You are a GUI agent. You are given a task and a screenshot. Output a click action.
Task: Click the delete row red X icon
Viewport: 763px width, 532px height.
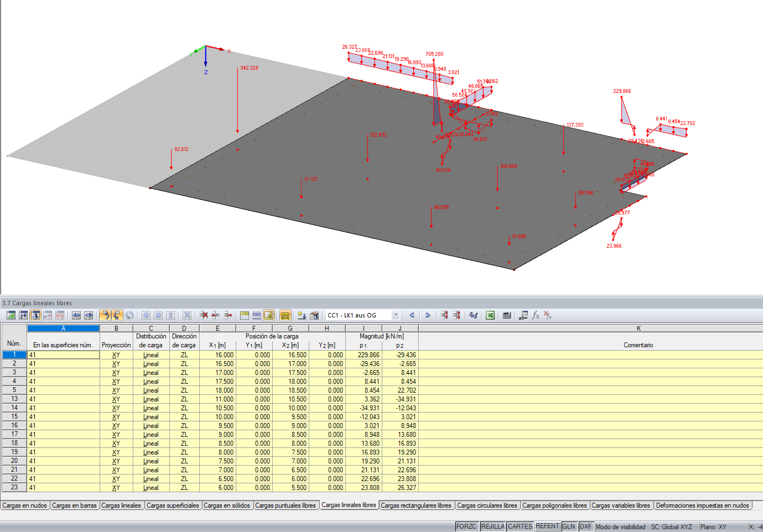tap(204, 315)
